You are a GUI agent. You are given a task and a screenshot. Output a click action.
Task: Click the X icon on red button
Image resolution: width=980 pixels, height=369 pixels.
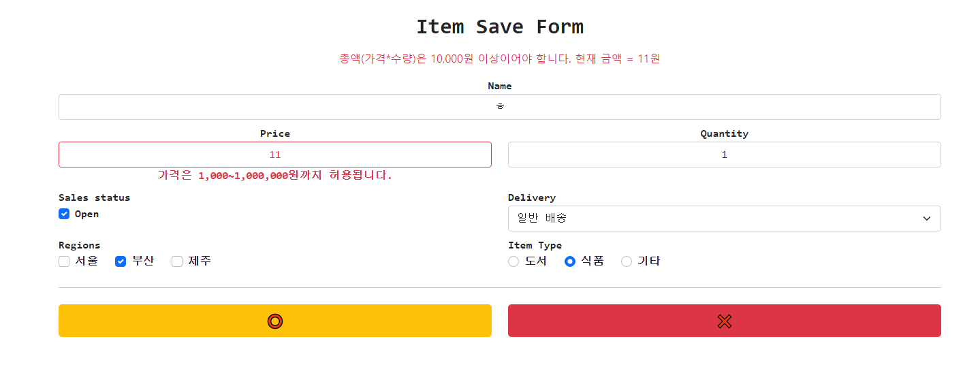725,321
